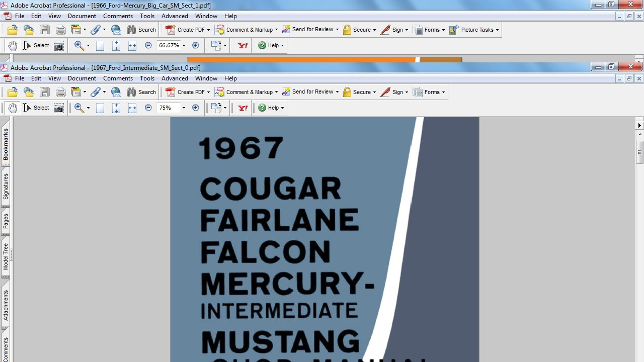Open Tools menu in 1967 window

[147, 78]
